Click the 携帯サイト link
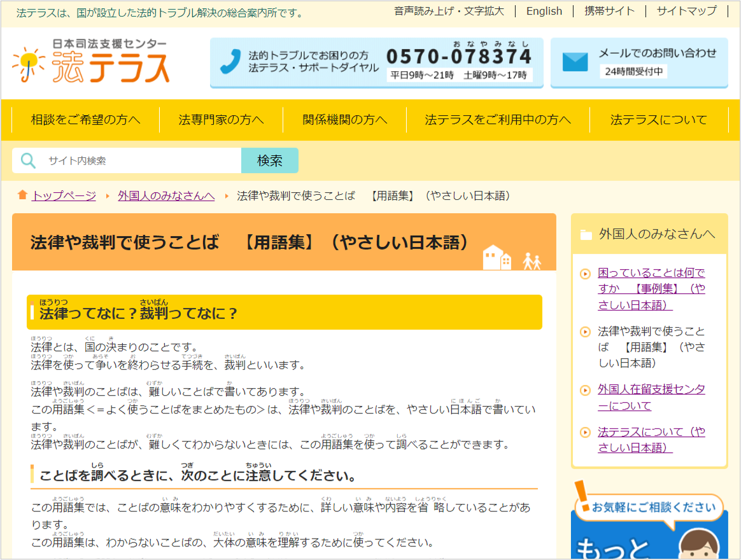 click(609, 11)
